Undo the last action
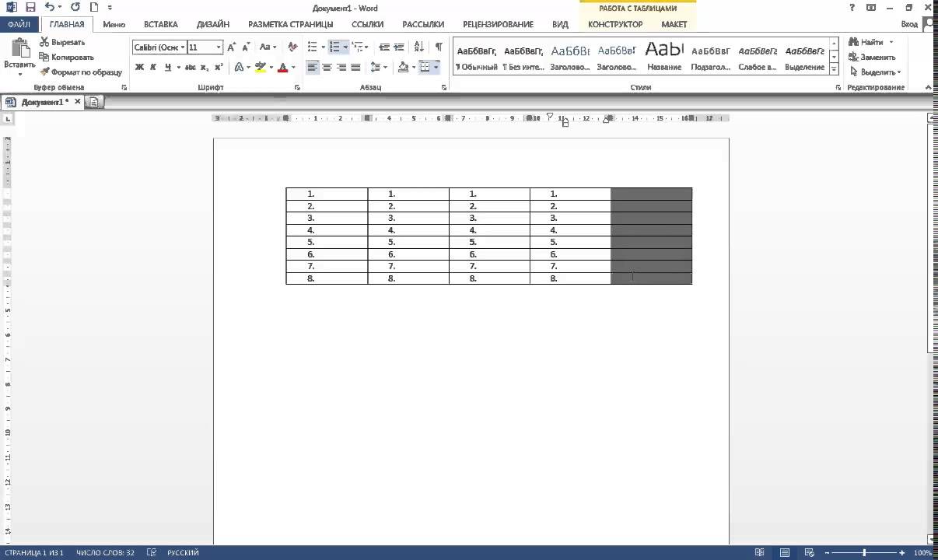 (x=50, y=7)
